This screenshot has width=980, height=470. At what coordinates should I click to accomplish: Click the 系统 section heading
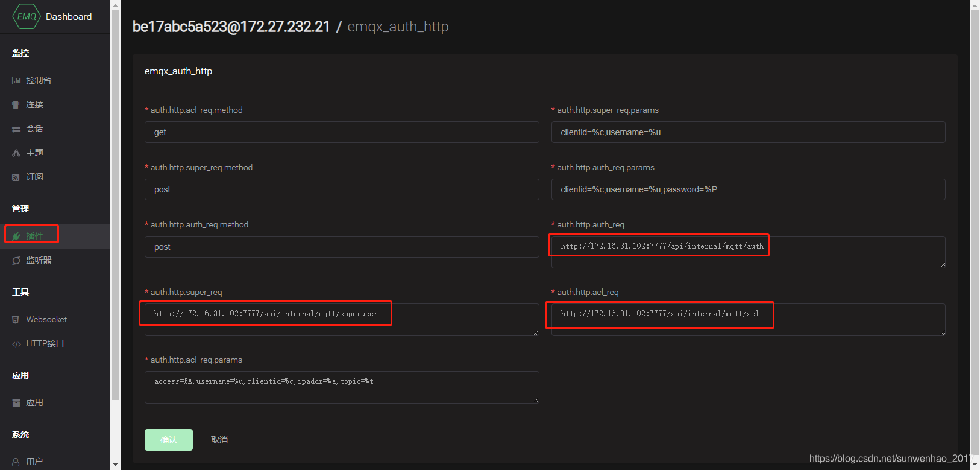[20, 434]
